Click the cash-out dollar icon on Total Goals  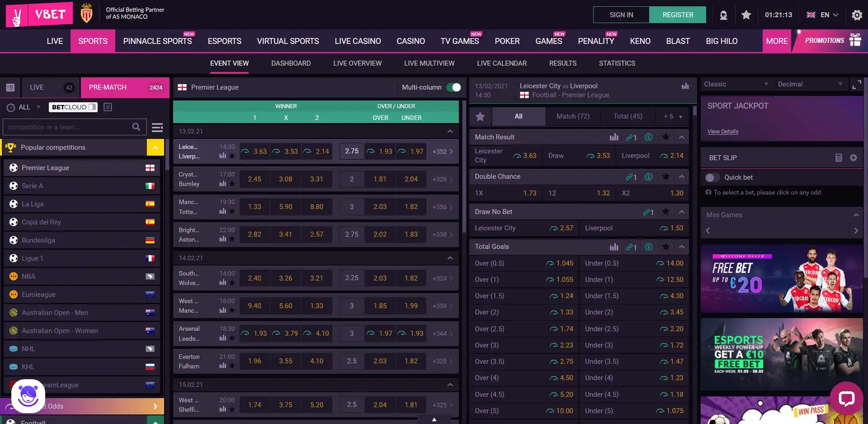tap(648, 247)
